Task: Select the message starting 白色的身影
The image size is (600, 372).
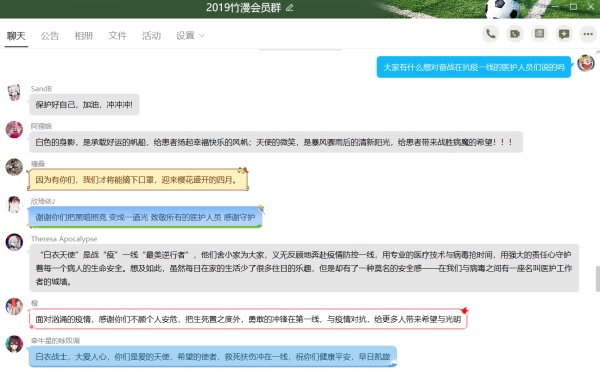Action: click(276, 142)
